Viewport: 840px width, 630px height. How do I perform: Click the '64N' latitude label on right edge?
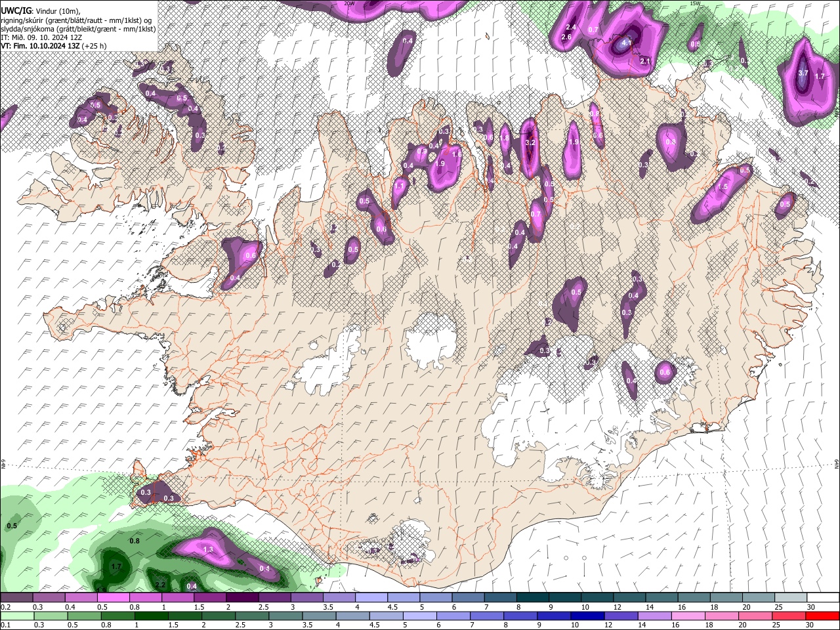click(837, 464)
